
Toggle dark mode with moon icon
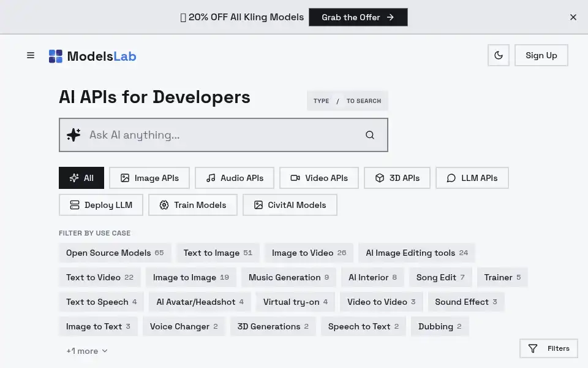point(499,55)
